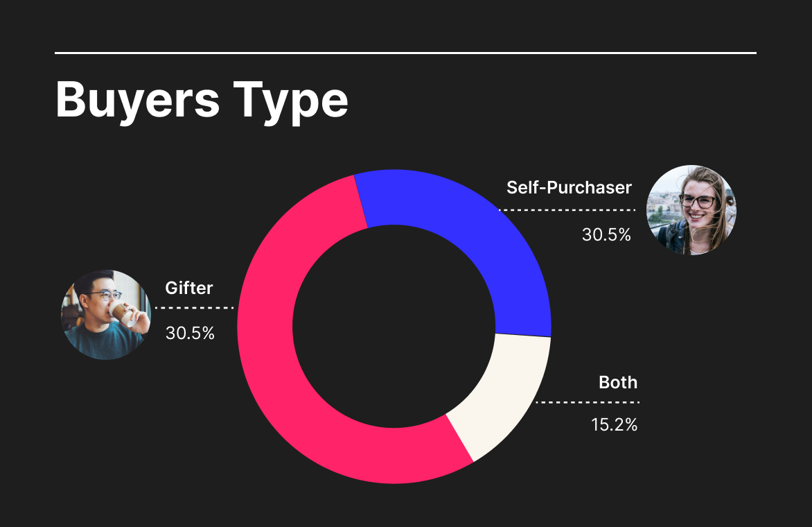The height and width of the screenshot is (527, 812).
Task: Click the 30.5% value under Gifter
Action: click(x=190, y=334)
